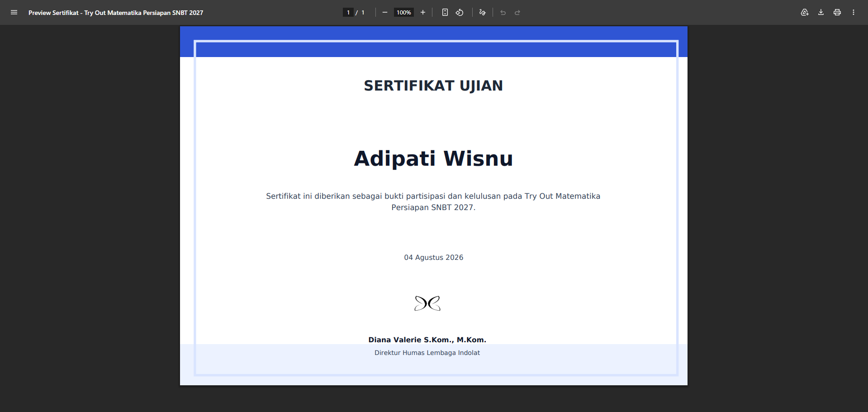Click the 'Sertifikat ini diberikan' description text
Viewport: 868px width, 412px height.
[x=433, y=201]
